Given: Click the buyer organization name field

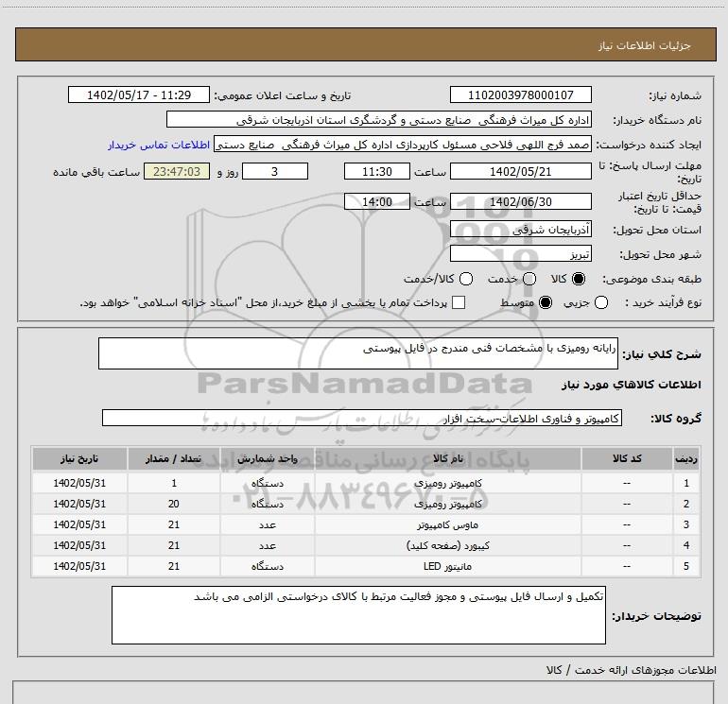Looking at the screenshot, I should coord(379,119).
